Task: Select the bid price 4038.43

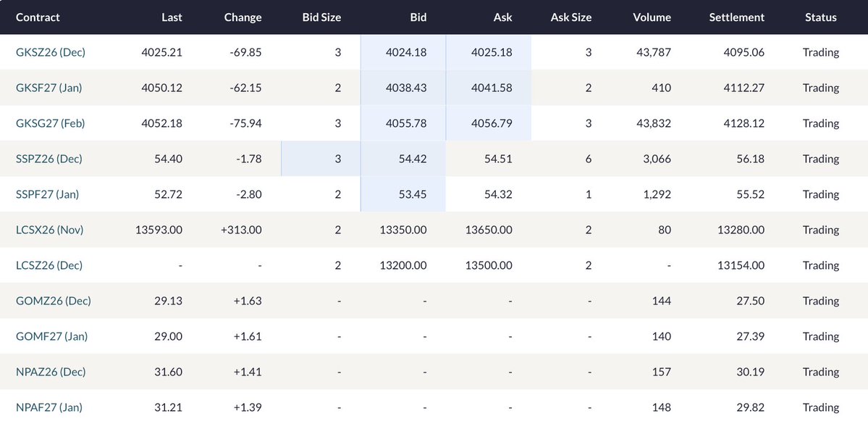Action: coord(406,88)
